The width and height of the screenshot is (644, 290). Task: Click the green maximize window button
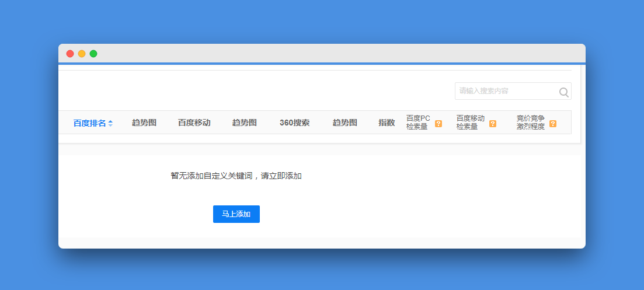coord(93,54)
